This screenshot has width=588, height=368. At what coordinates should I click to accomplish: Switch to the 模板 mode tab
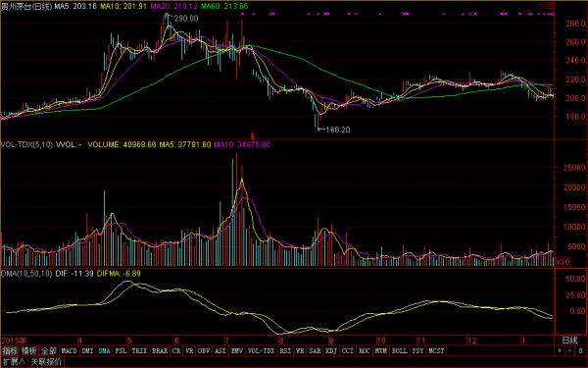pos(28,350)
